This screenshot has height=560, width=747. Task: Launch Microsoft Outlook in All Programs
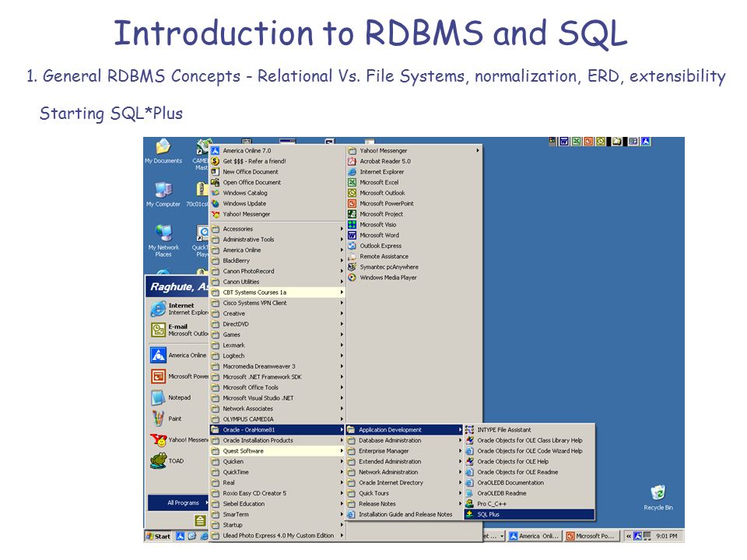click(413, 193)
